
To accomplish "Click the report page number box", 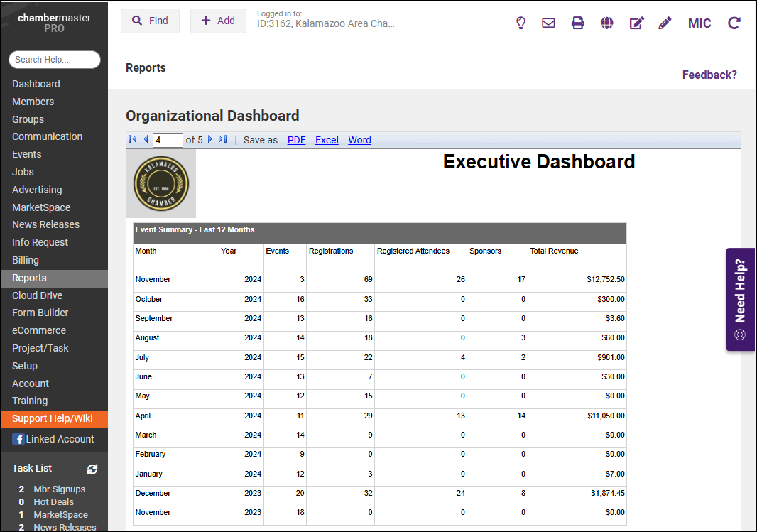I will click(x=168, y=140).
